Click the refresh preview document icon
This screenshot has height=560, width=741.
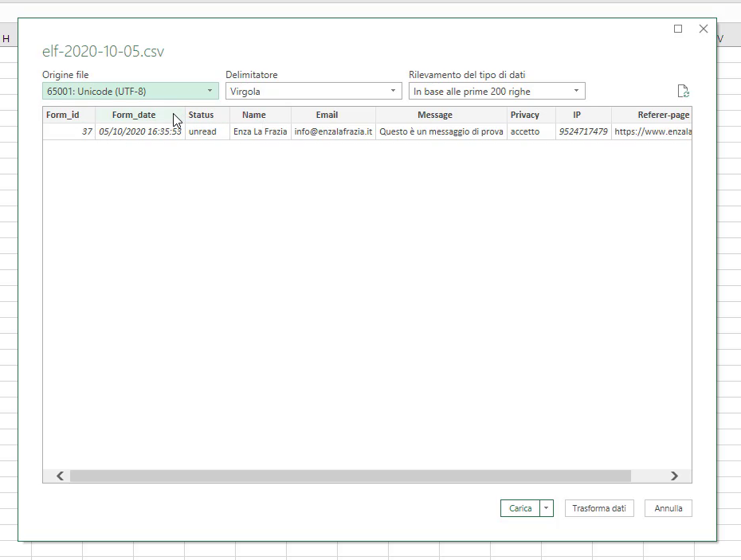682,92
